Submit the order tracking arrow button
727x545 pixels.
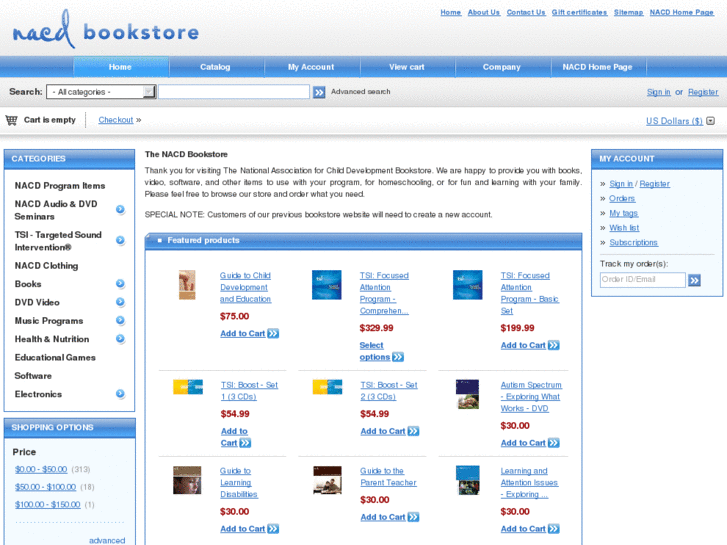[694, 280]
